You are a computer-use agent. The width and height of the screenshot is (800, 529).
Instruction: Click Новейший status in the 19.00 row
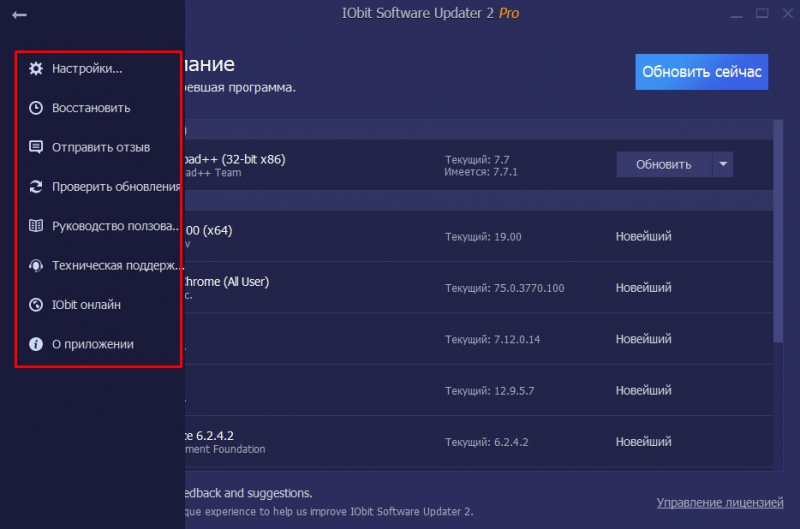click(x=643, y=236)
